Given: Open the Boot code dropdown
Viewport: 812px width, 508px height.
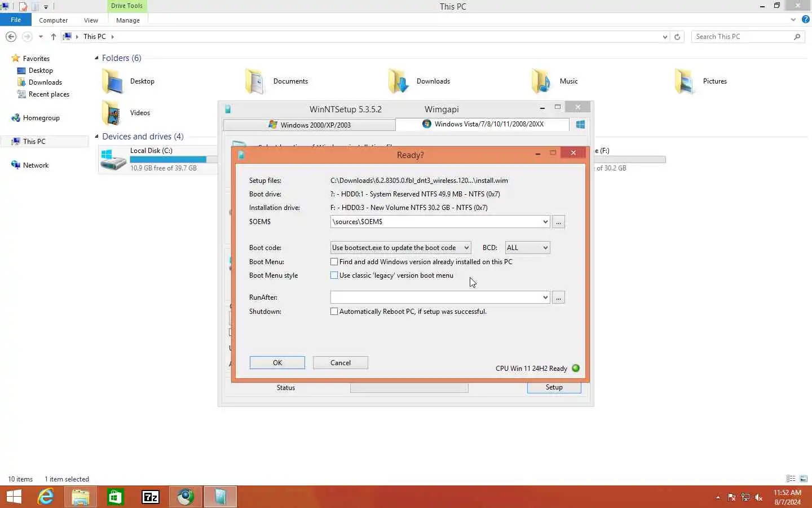Looking at the screenshot, I should pyautogui.click(x=400, y=248).
